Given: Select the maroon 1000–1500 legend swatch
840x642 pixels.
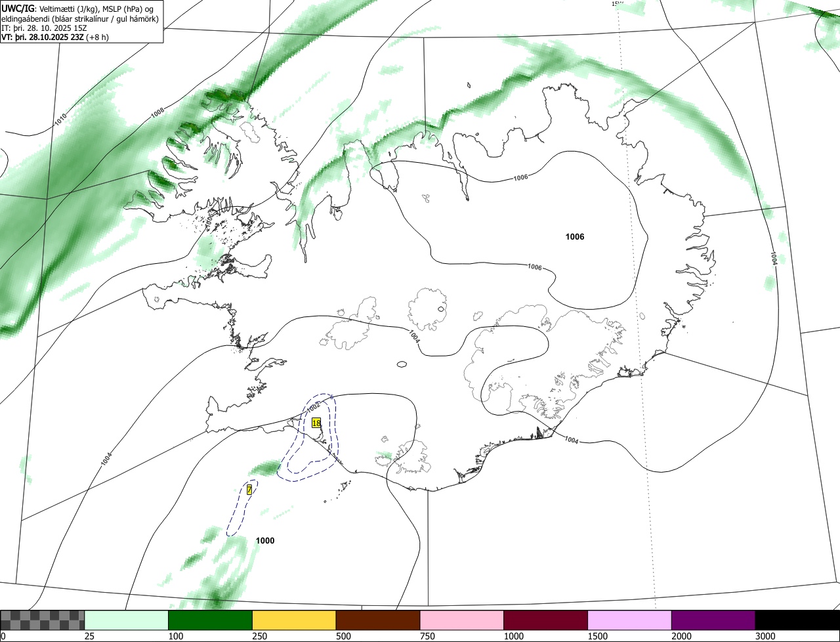Looking at the screenshot, I should point(545,620).
